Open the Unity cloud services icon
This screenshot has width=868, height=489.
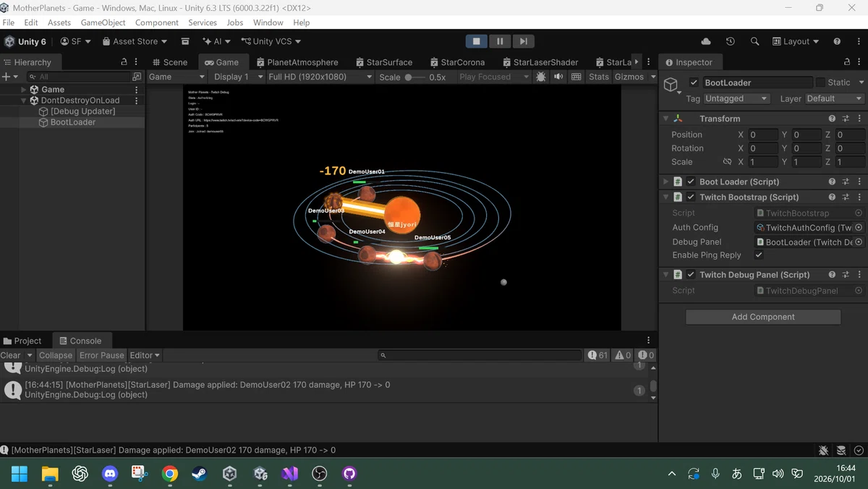706,41
